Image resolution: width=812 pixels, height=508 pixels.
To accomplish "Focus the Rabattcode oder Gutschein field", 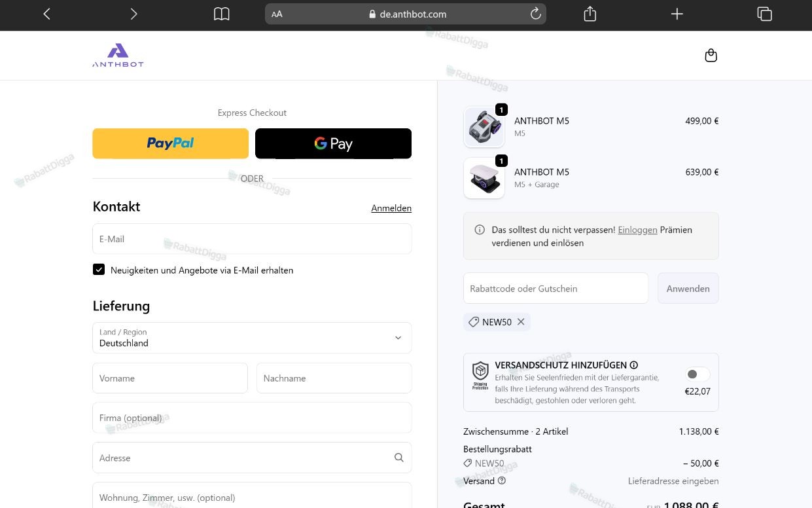I will tap(556, 288).
